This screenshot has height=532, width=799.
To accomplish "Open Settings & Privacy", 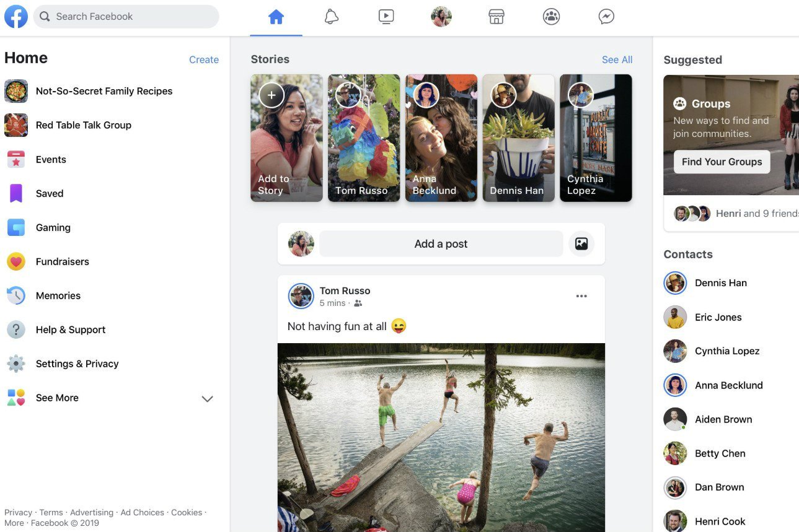I will point(77,364).
